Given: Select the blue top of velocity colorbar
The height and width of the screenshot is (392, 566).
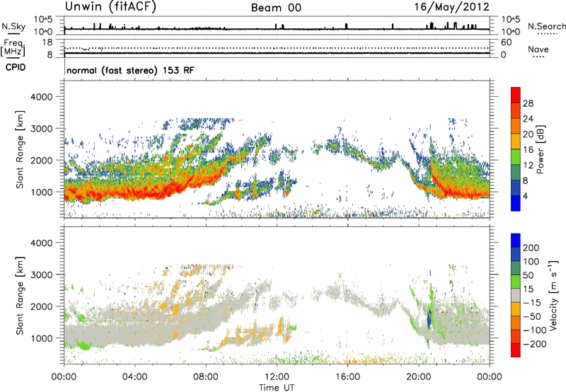Looking at the screenshot, I should coord(516,241).
